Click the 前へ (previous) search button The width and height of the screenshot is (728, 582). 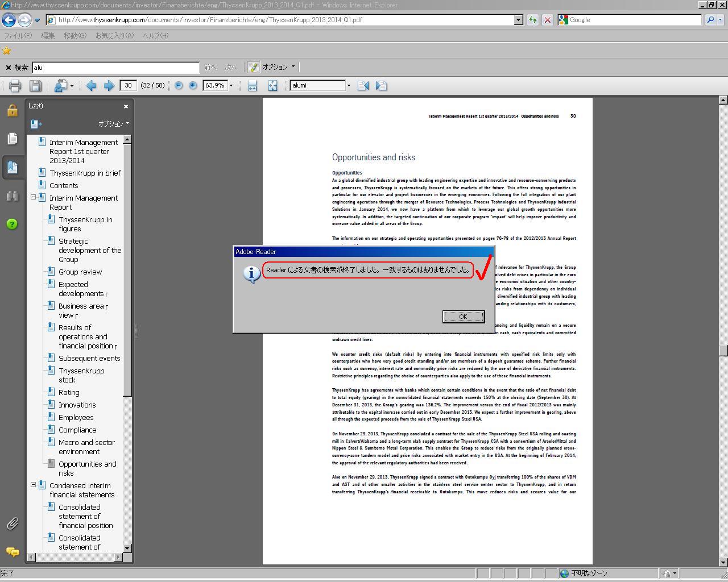[x=210, y=67]
